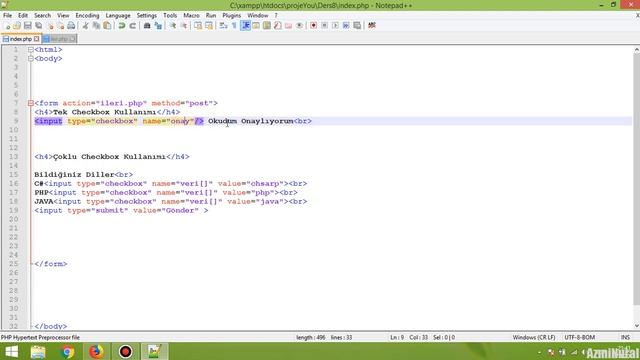This screenshot has height=360, width=640.
Task: Collapse the body tag fold marker
Action: pos(31,59)
